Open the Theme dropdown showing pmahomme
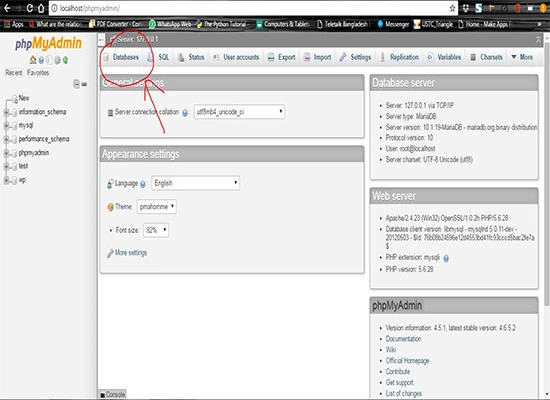The height and width of the screenshot is (400, 550). (156, 207)
